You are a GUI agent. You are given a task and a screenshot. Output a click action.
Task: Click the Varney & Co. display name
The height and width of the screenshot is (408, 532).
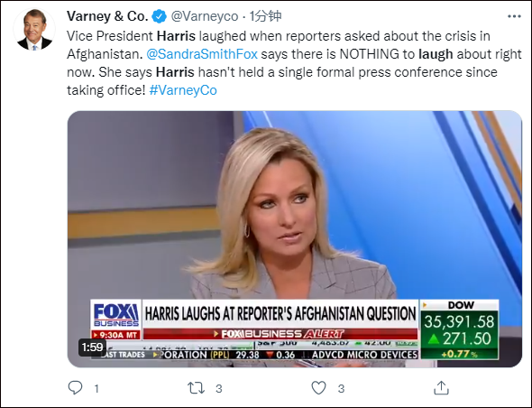click(107, 16)
